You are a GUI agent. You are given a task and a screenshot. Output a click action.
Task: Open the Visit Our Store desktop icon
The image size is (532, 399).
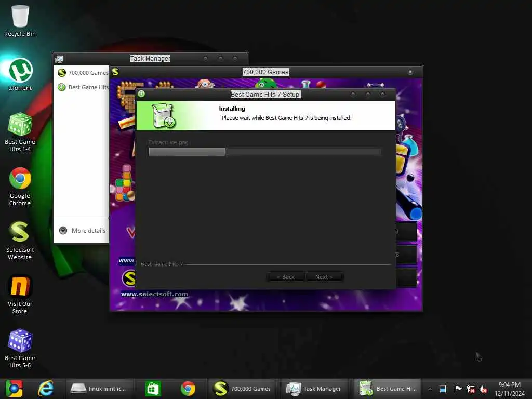20,295
